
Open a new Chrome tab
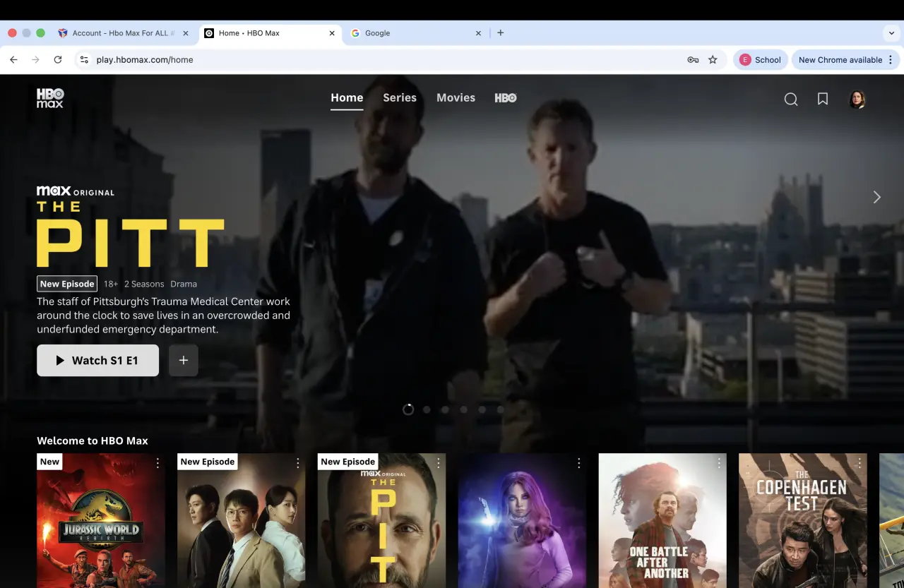click(x=500, y=32)
